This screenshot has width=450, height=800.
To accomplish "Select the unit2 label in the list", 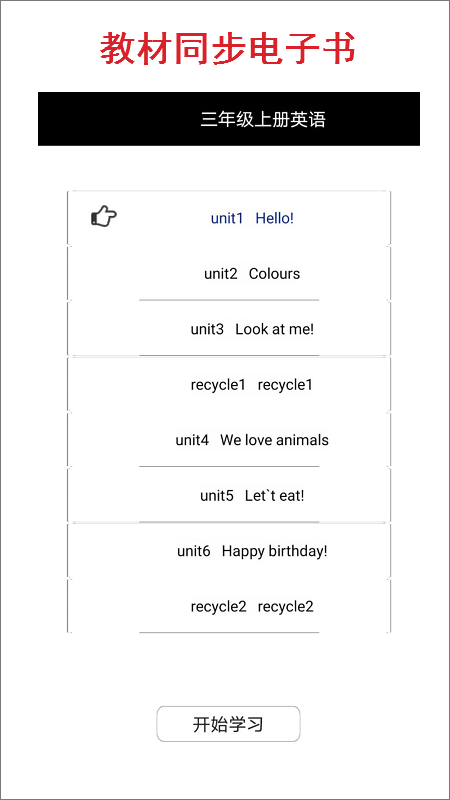I will pos(220,274).
